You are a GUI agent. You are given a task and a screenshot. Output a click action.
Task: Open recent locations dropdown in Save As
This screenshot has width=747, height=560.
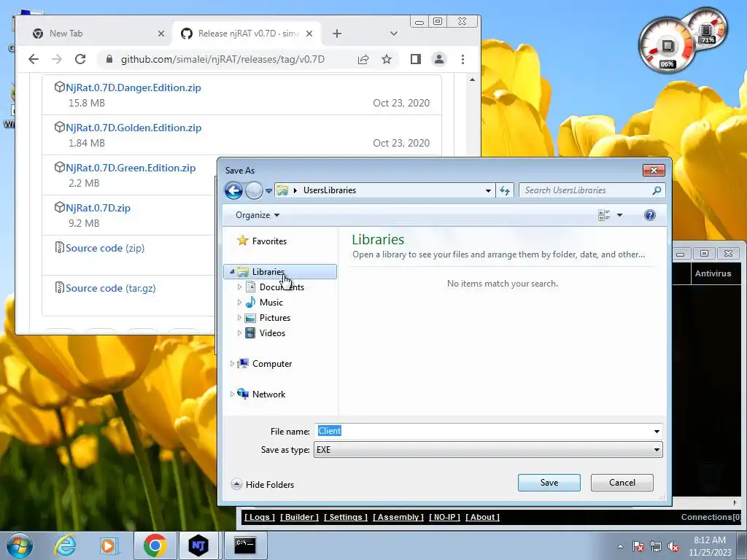[268, 190]
